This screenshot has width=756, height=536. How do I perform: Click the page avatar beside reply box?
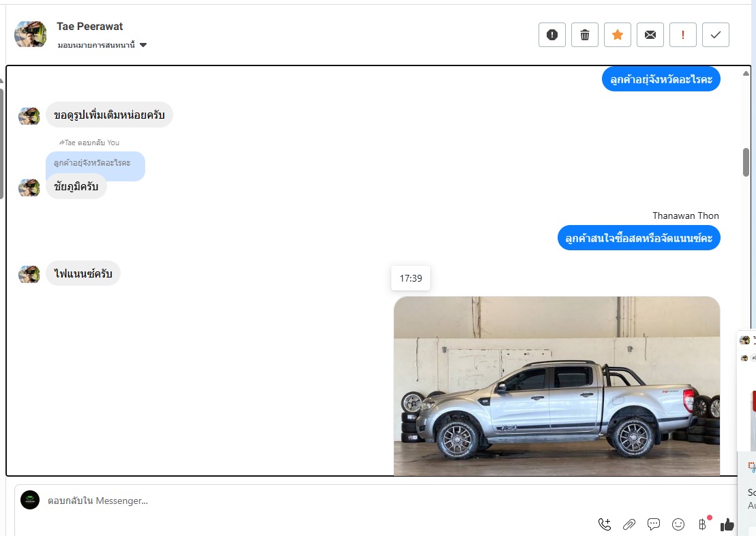point(30,501)
